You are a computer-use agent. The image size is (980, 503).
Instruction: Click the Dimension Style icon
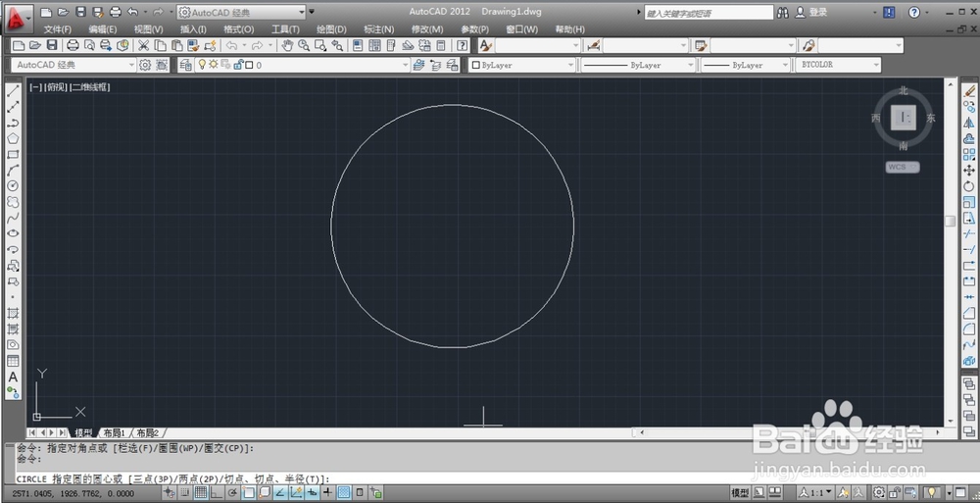(594, 45)
